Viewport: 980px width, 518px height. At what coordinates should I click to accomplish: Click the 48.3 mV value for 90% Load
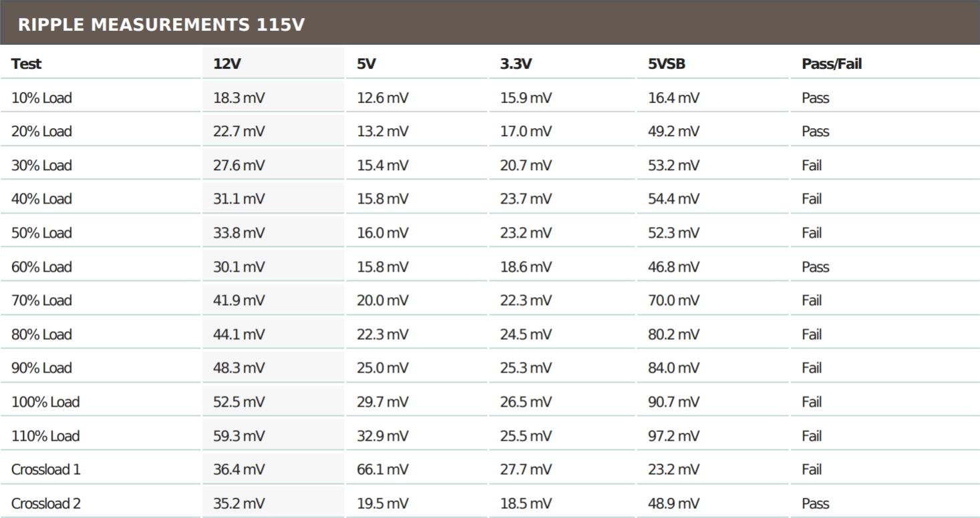tap(239, 368)
